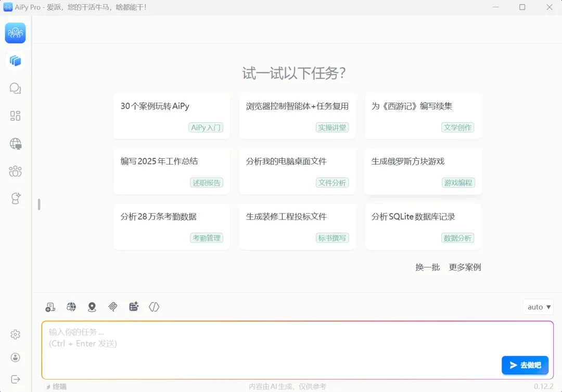Screen dimensions: 562x392
Task: Open the apps grid icon in sidebar
Action: [16, 116]
